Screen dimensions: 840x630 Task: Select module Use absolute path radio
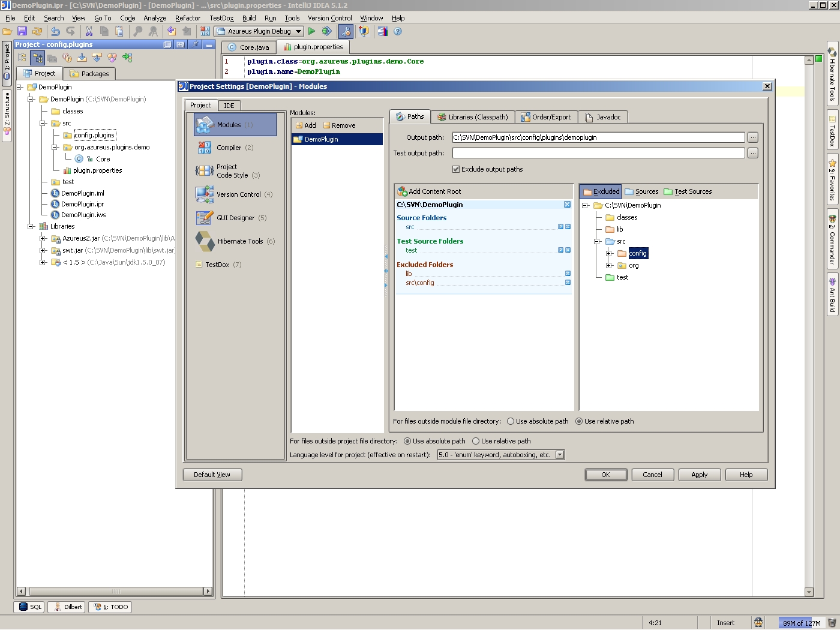[x=511, y=421]
